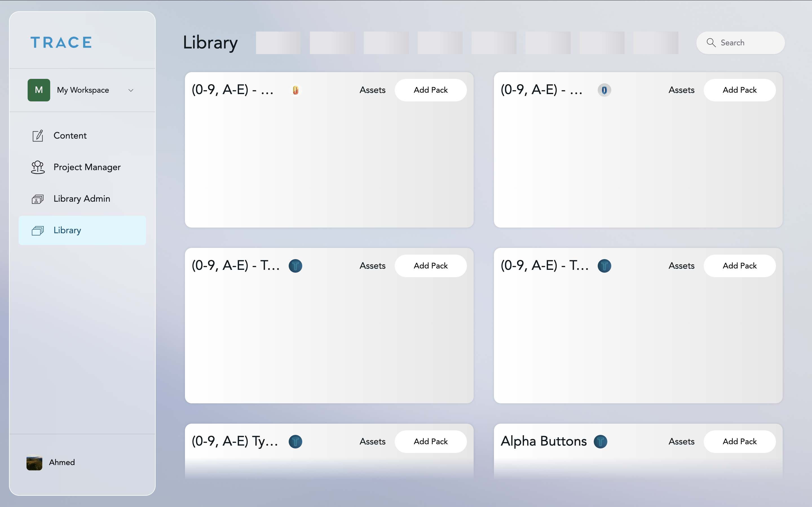Click the magnifier icon in the search bar

coord(711,43)
